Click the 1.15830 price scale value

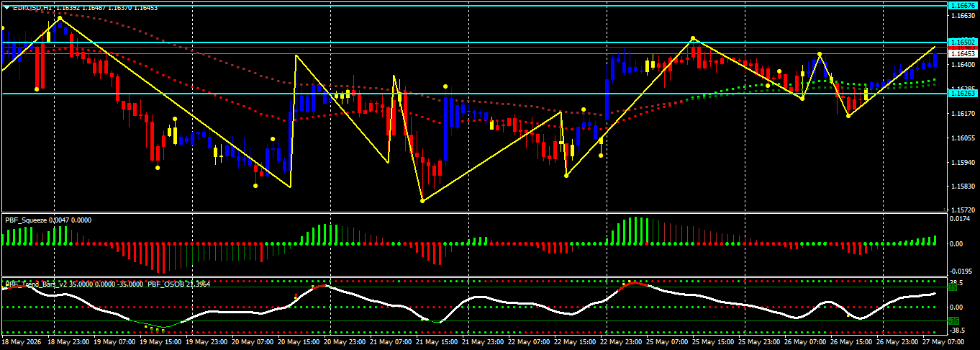click(x=963, y=186)
